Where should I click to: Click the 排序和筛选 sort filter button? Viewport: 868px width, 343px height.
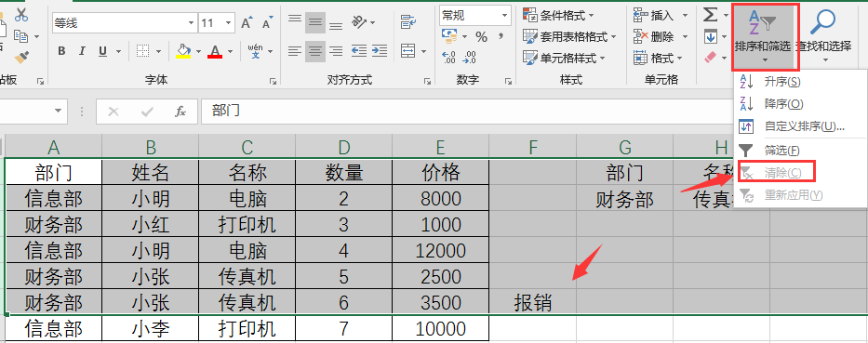point(766,36)
